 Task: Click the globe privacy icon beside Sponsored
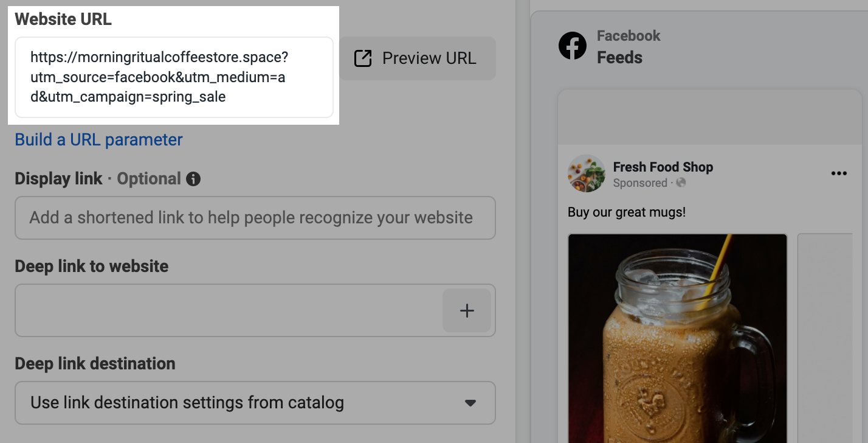681,183
